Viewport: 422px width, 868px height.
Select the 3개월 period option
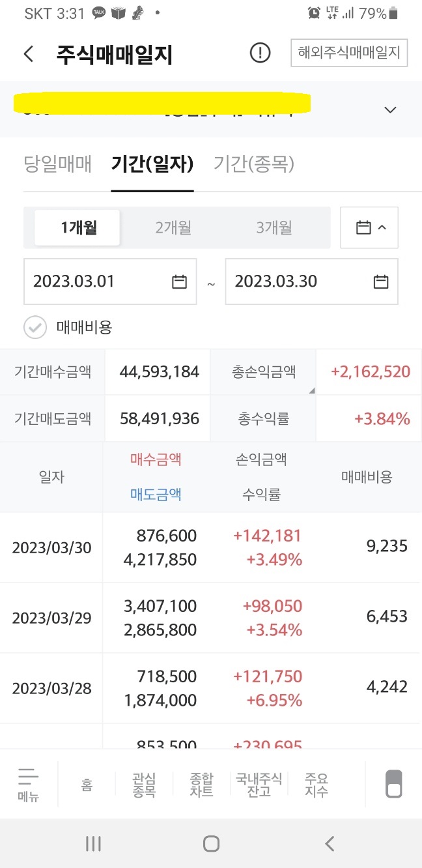point(274,227)
